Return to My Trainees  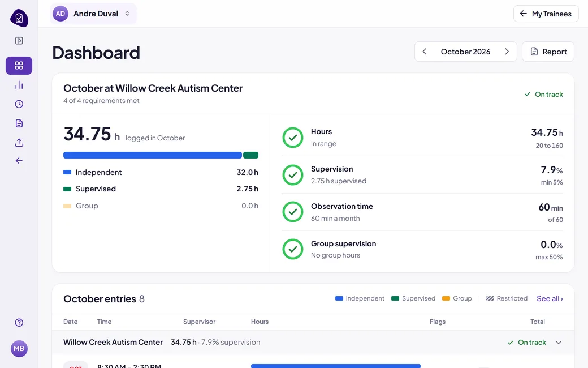[546, 14]
